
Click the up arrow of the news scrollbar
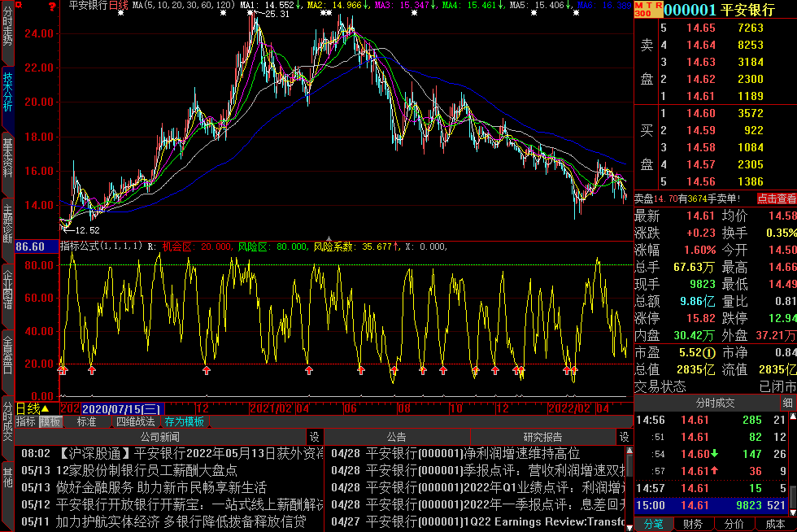629,451
